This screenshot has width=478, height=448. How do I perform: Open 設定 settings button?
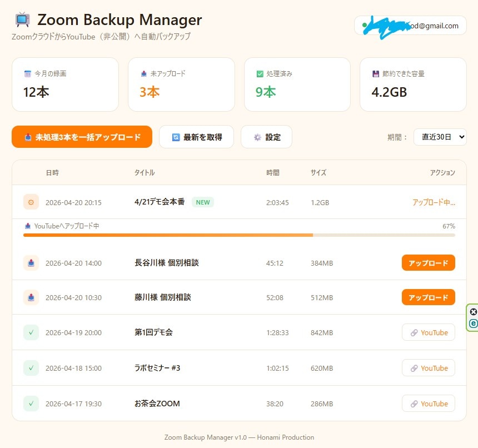[x=266, y=137]
